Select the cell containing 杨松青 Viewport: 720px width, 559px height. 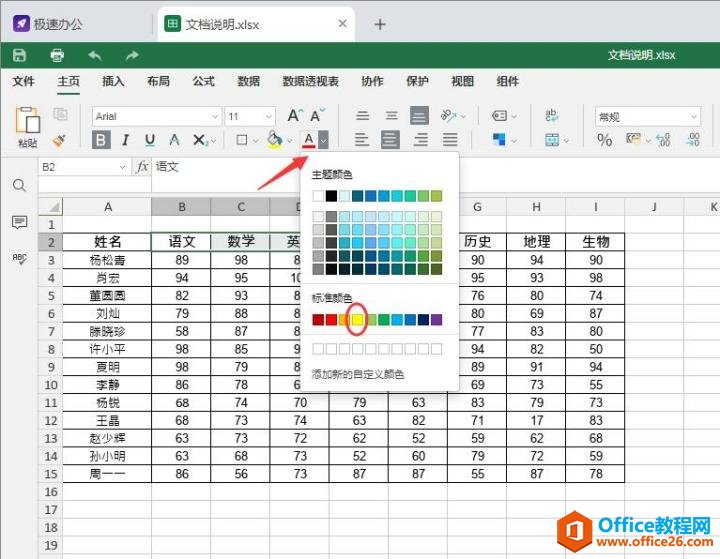(x=107, y=260)
